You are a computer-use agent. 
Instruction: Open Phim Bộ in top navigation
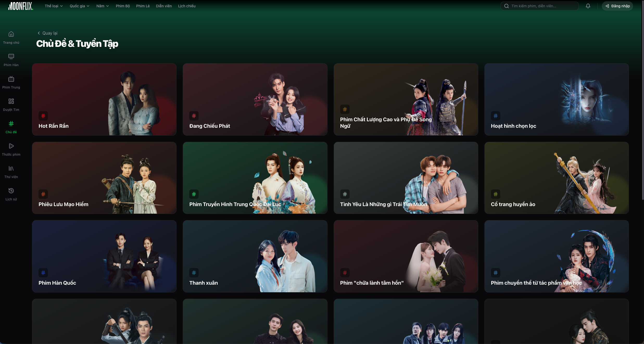(123, 6)
